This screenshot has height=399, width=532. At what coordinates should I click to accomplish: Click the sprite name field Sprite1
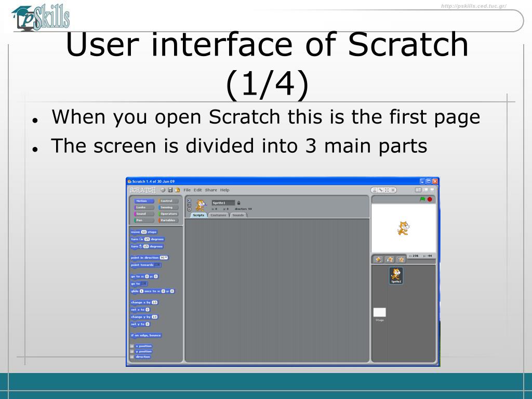[x=223, y=203]
